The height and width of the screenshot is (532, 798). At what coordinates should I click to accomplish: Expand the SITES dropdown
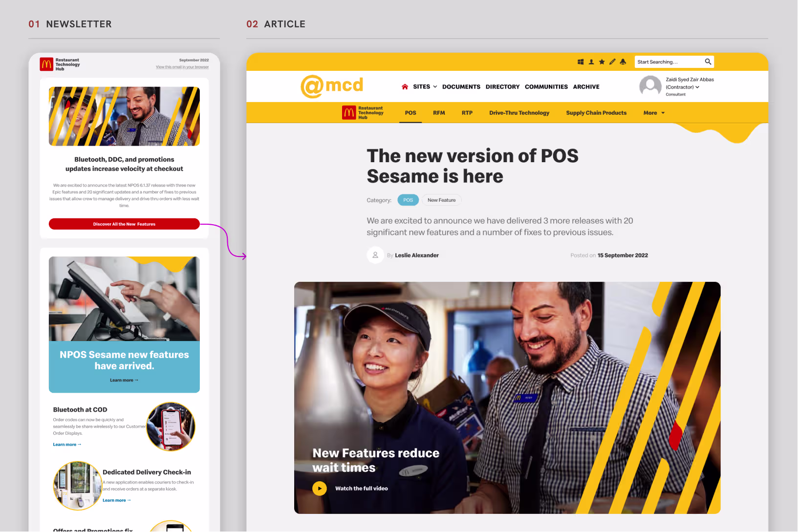pyautogui.click(x=425, y=87)
